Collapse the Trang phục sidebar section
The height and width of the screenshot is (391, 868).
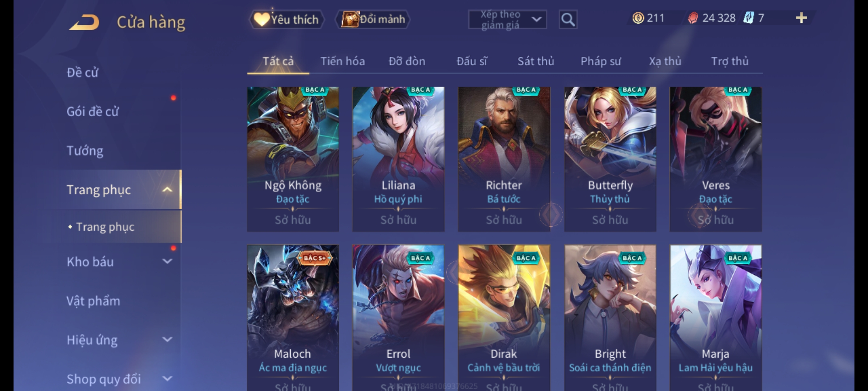pyautogui.click(x=167, y=190)
